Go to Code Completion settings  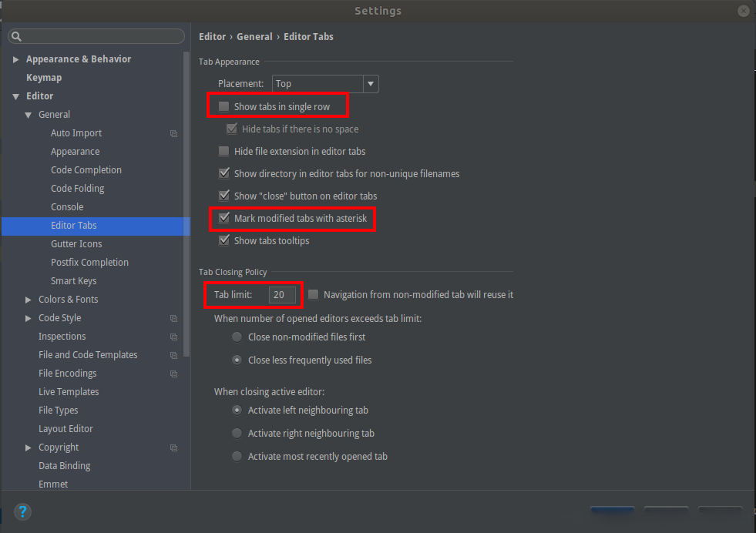click(x=86, y=170)
